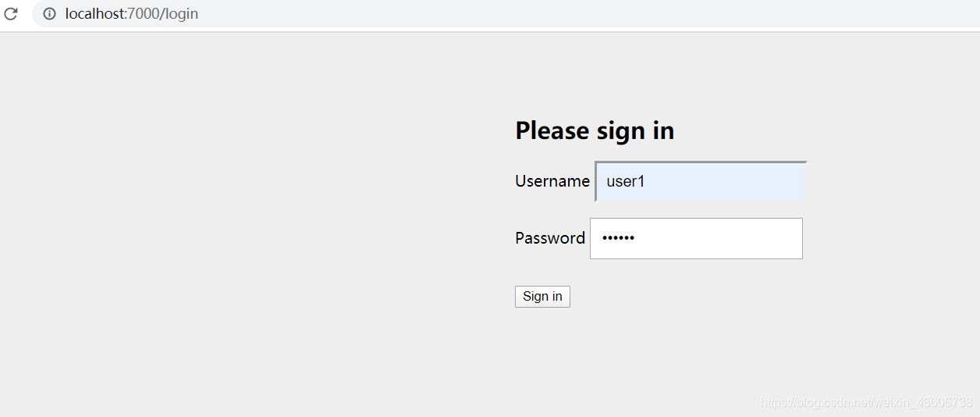The width and height of the screenshot is (980, 417).
Task: Click the "7000/login" portion of the URL
Action: [x=163, y=14]
